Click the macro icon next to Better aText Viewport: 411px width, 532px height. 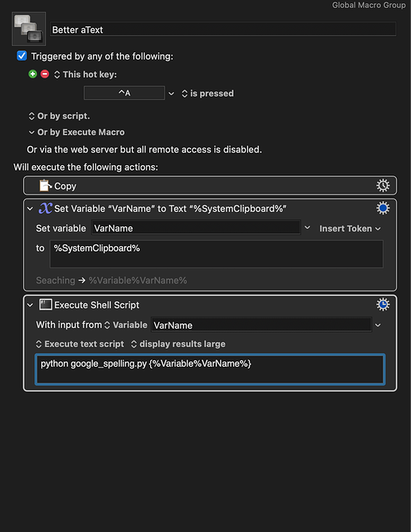(29, 29)
